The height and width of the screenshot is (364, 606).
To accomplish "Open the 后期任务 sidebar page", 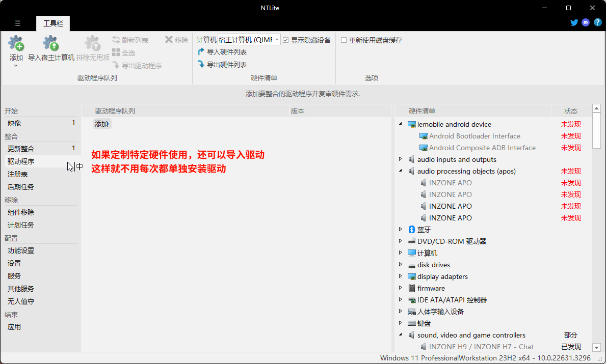I will click(x=41, y=187).
